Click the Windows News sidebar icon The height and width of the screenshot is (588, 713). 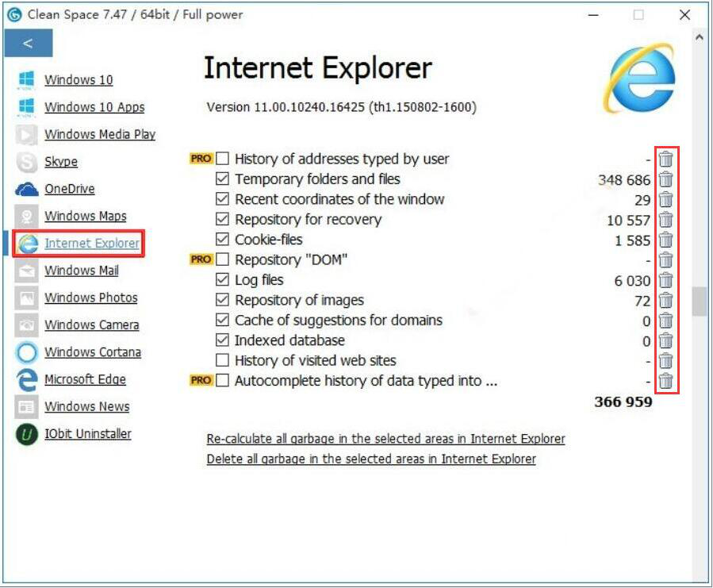[x=26, y=407]
